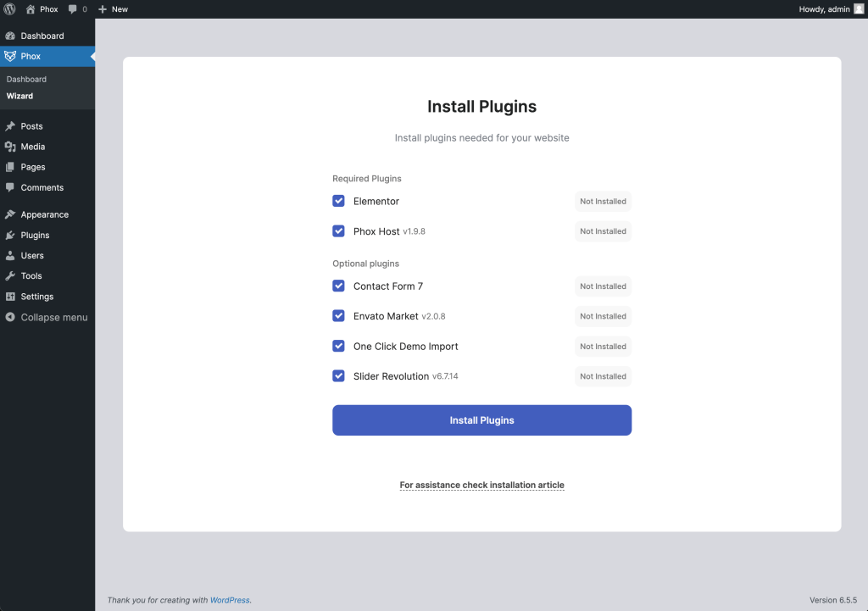Click the WordPress logo in the admin bar
The width and height of the screenshot is (868, 611).
(9, 8)
